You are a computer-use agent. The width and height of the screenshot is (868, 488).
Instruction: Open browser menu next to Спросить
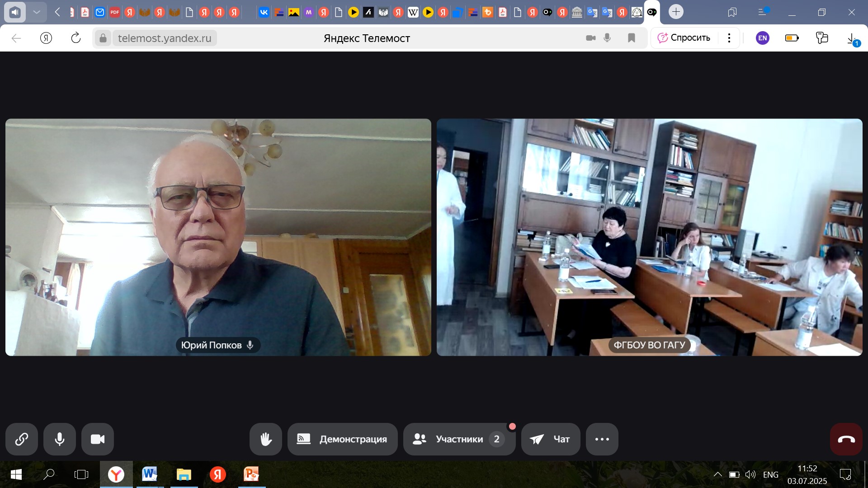coord(729,38)
